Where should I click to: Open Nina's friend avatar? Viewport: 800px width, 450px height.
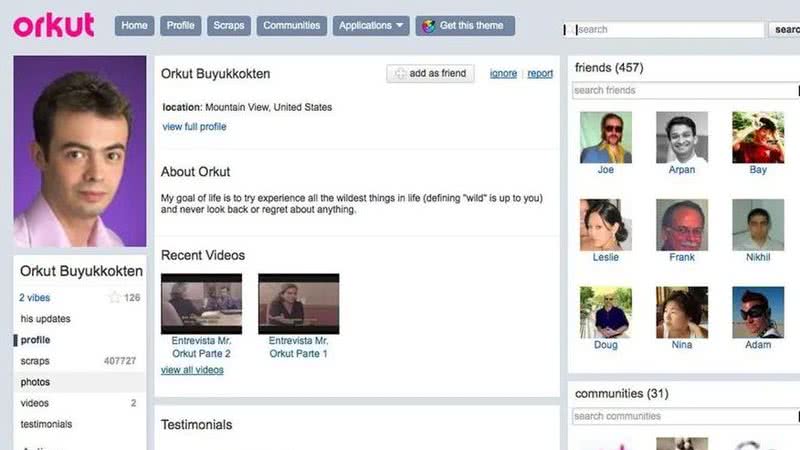(682, 312)
